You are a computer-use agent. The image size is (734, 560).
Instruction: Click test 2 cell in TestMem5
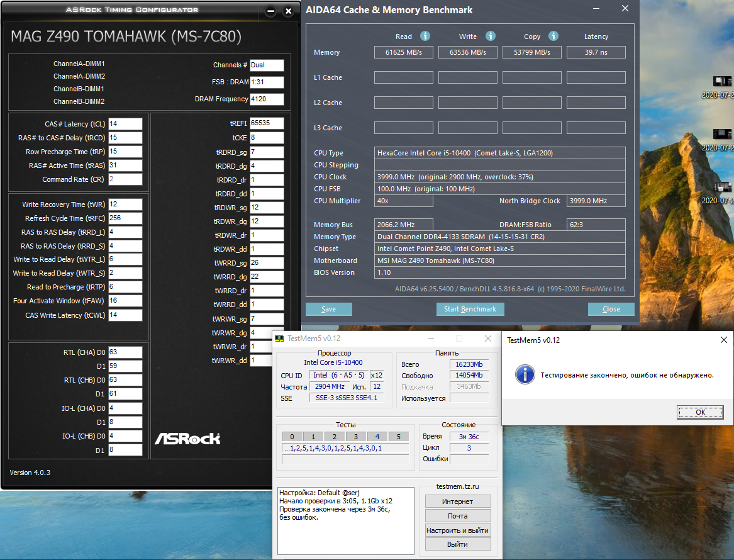click(335, 437)
